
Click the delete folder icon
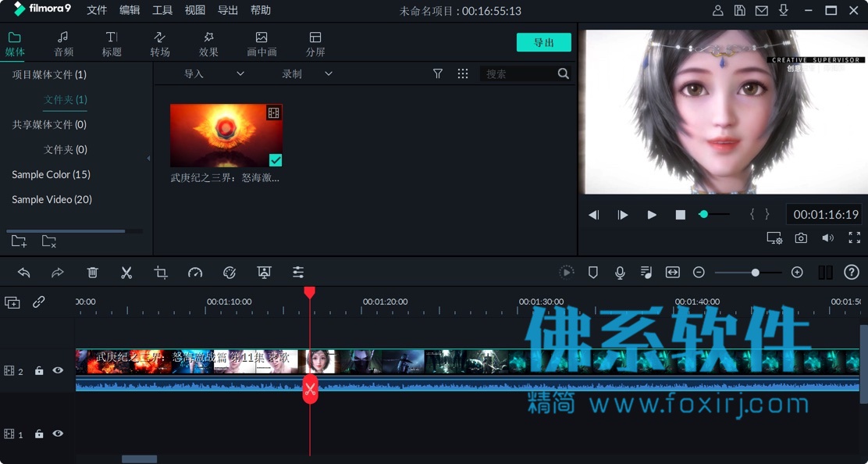click(x=48, y=241)
